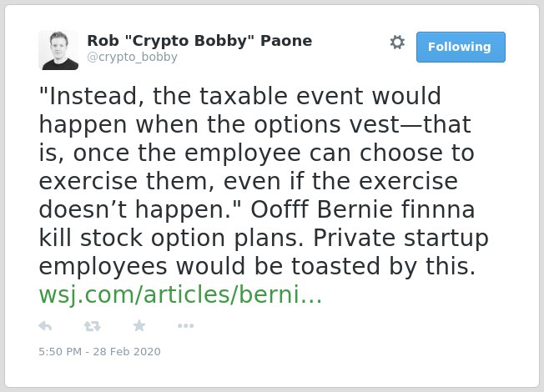Follow the wsj.com/articles/berni… link
544x392 pixels.
180,295
